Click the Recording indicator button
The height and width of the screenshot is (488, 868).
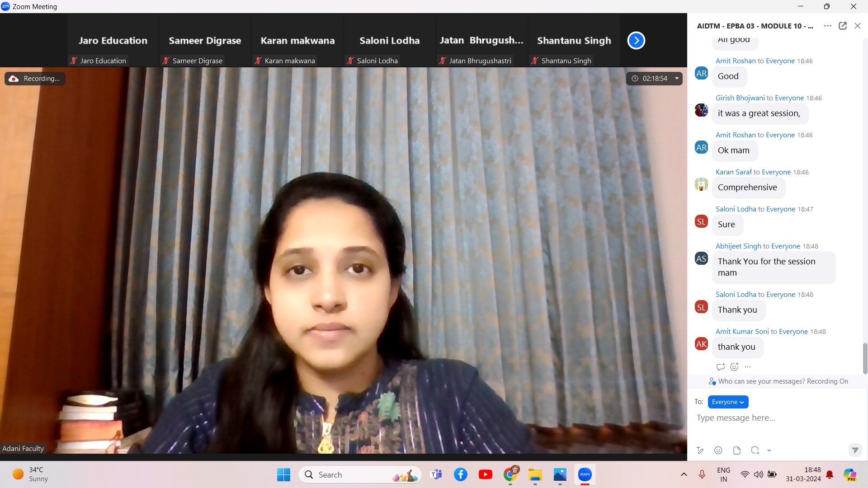click(35, 78)
